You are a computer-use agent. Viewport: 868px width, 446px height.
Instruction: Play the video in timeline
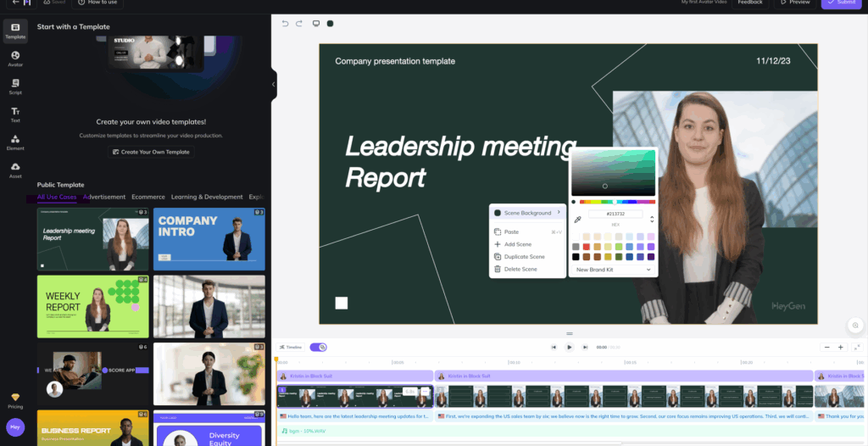tap(570, 347)
